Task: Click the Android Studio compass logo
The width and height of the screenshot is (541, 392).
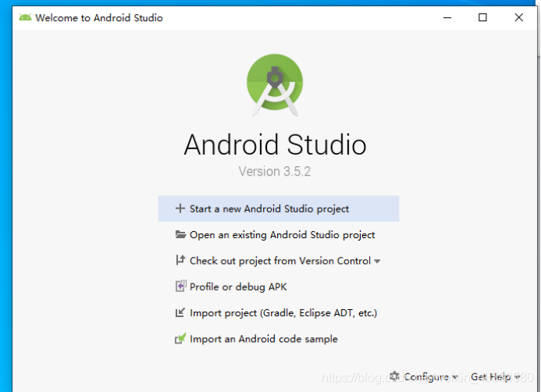Action: point(275,85)
